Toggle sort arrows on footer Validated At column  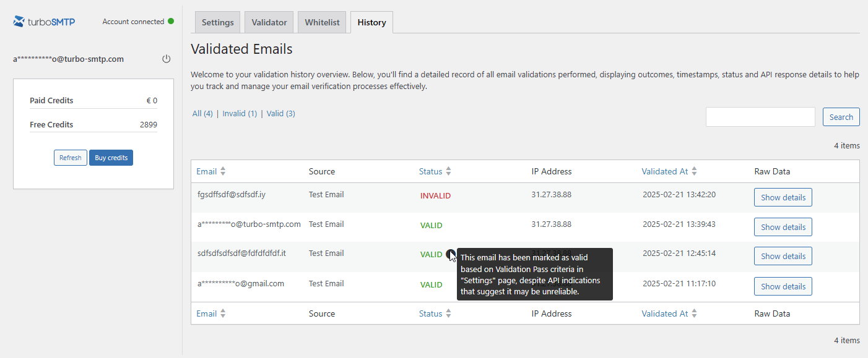694,313
